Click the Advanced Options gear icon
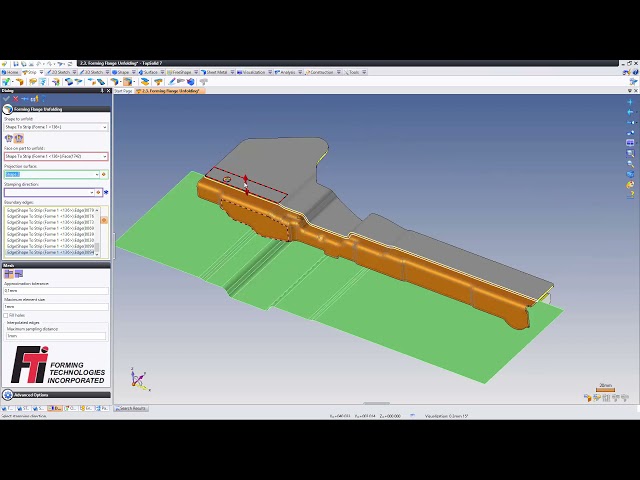Image resolution: width=640 pixels, height=480 pixels. pos(8,394)
